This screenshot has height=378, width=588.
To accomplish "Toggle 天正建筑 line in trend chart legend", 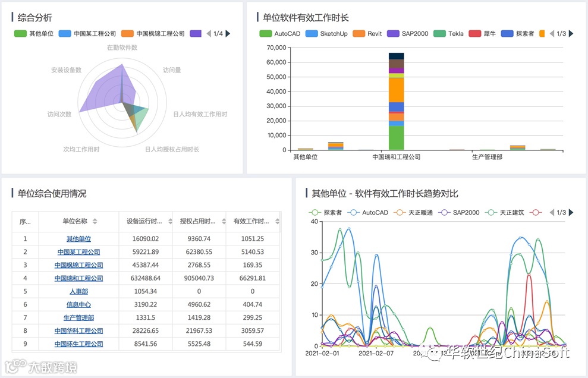I will 504,213.
